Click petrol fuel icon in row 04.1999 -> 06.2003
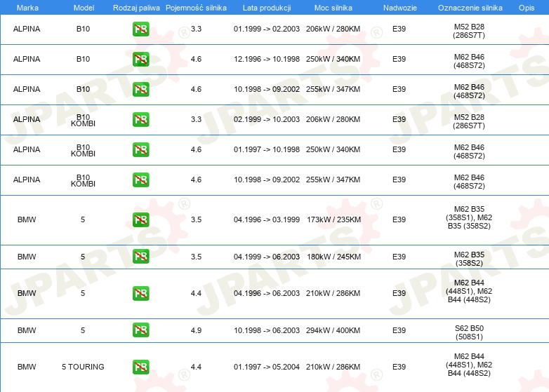 pos(140,257)
